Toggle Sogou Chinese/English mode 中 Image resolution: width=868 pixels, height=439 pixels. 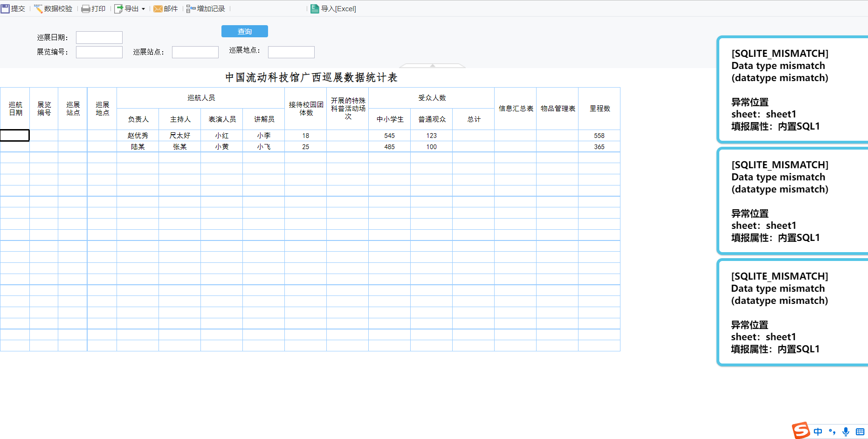818,432
